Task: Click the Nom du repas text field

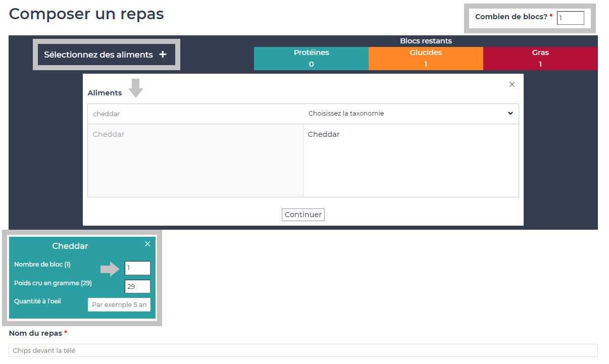Action: [x=303, y=350]
